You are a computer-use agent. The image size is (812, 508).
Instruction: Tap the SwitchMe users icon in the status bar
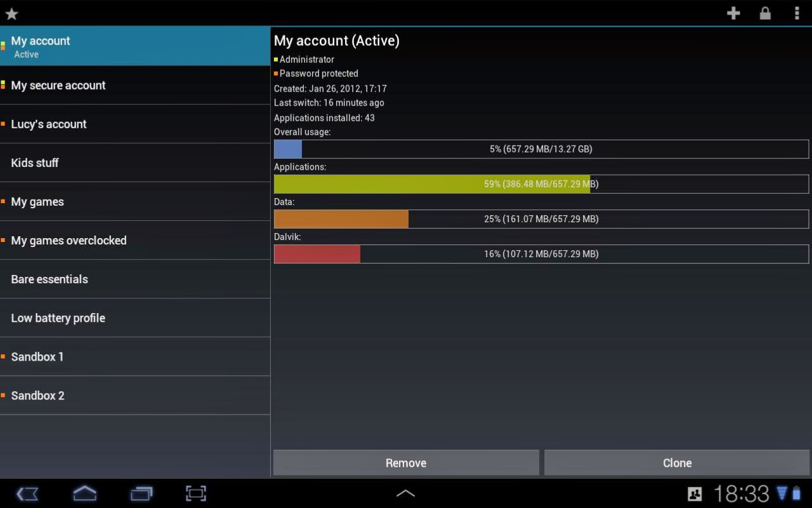click(x=695, y=493)
